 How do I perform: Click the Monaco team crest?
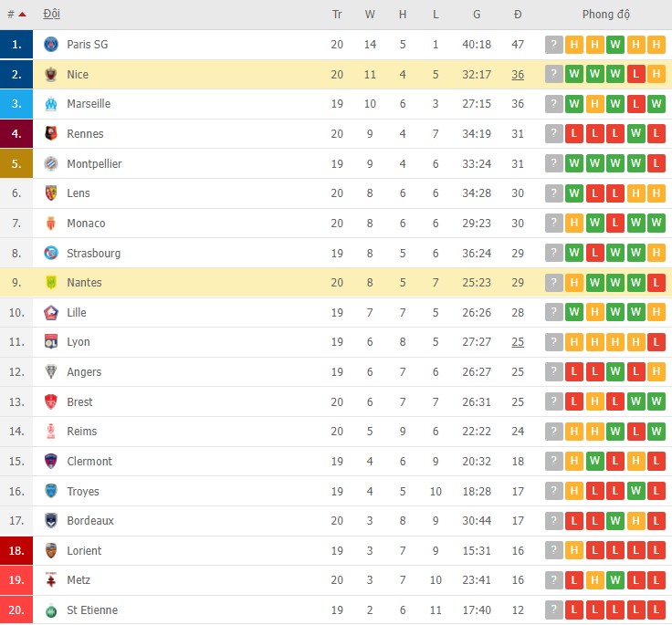click(x=51, y=224)
